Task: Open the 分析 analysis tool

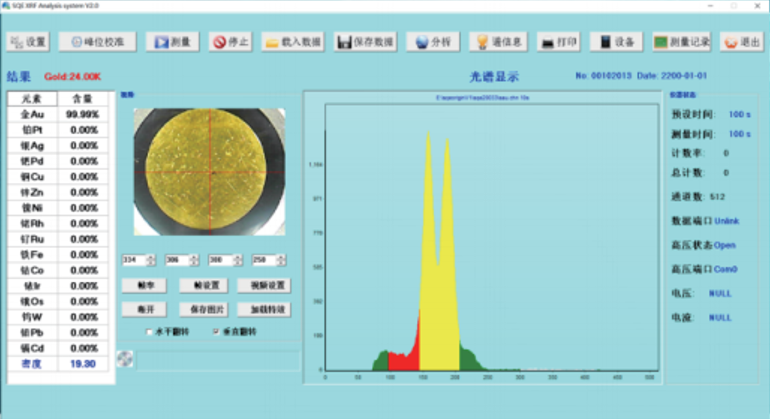Action: (433, 42)
